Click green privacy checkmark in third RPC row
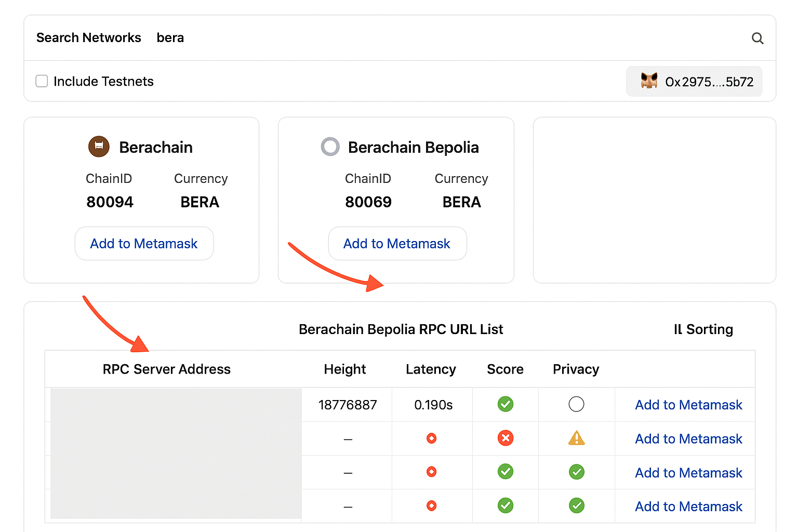Image resolution: width=798 pixels, height=532 pixels. tap(576, 472)
